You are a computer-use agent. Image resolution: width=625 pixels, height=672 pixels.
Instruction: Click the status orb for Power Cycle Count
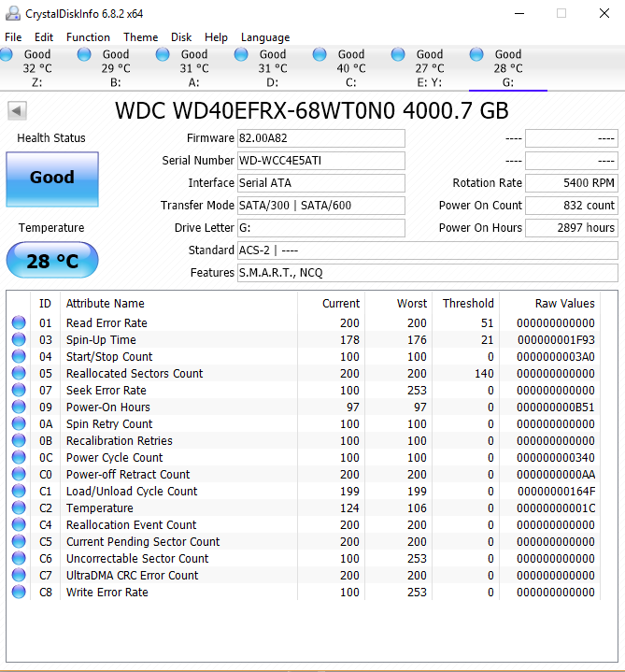(x=19, y=457)
